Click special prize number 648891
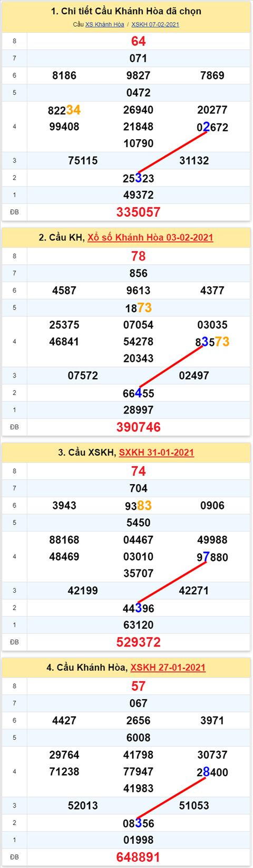 pos(138,857)
